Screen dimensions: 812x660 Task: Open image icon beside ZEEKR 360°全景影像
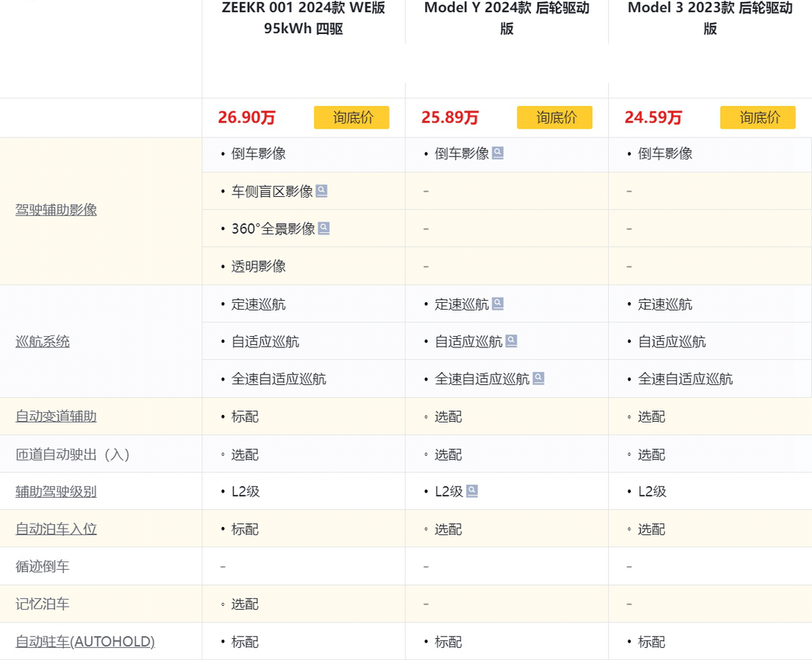323,229
